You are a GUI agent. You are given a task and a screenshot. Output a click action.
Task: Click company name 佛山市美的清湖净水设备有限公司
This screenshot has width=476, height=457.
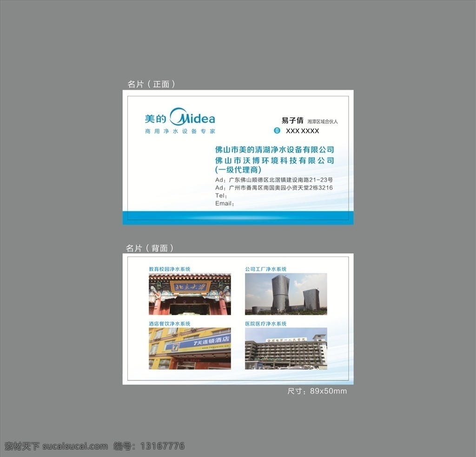[x=275, y=150]
